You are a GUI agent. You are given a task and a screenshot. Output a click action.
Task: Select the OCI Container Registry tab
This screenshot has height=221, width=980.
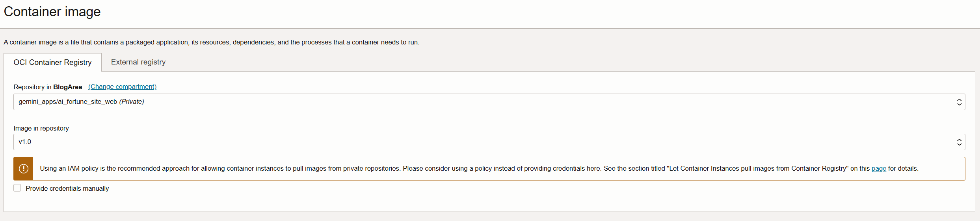pyautogui.click(x=52, y=63)
